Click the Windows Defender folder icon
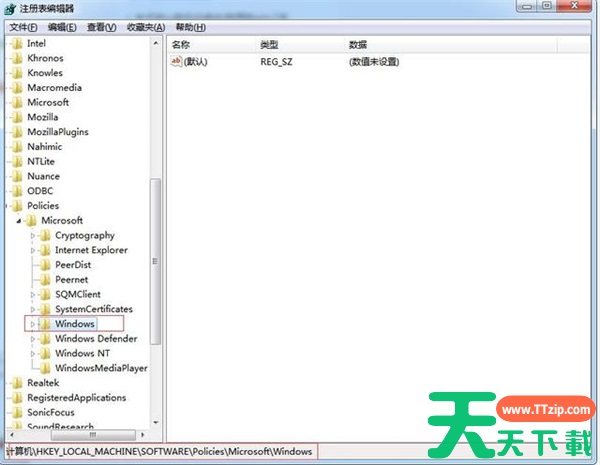 point(45,338)
